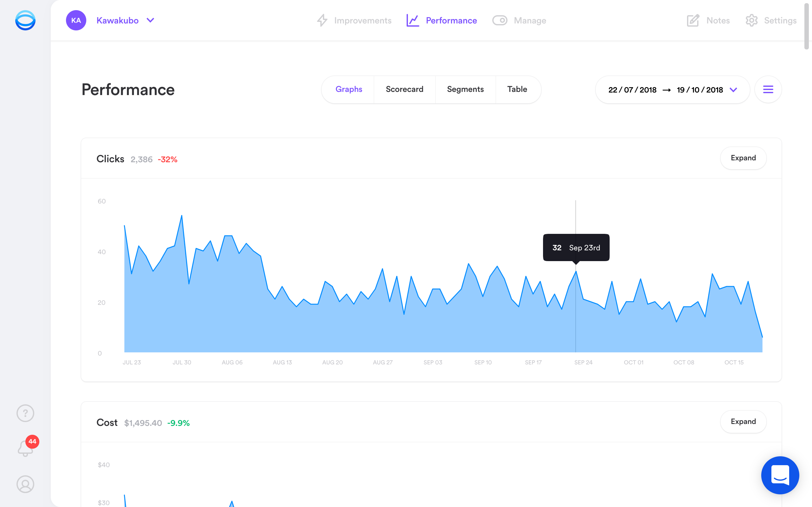
Task: Click the Improvements lightning bolt icon
Action: click(x=322, y=21)
